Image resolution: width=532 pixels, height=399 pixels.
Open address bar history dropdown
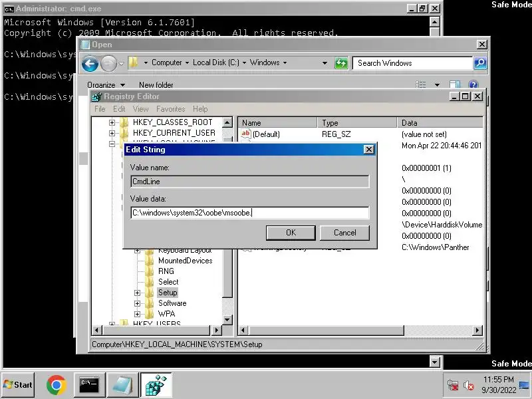coord(325,63)
